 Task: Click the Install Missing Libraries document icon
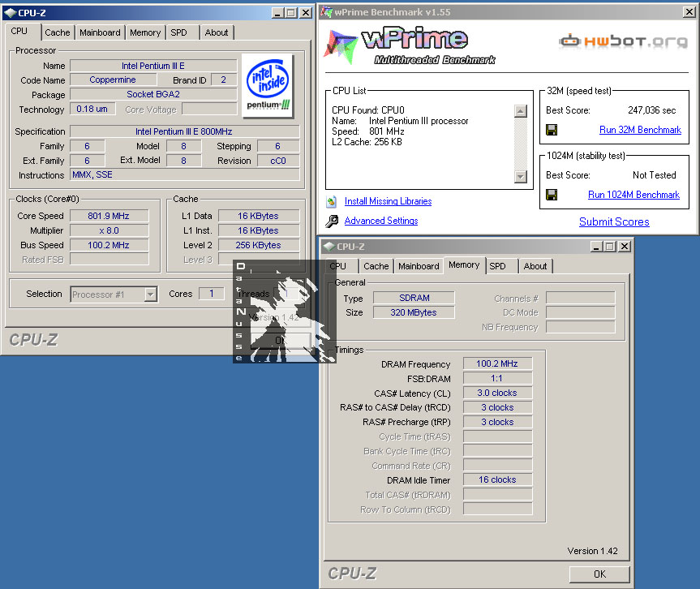(x=331, y=202)
